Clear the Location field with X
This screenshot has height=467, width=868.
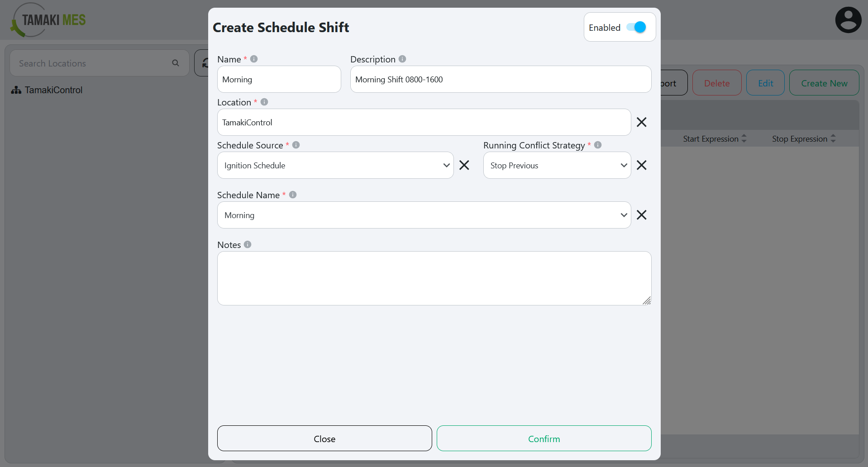point(641,122)
